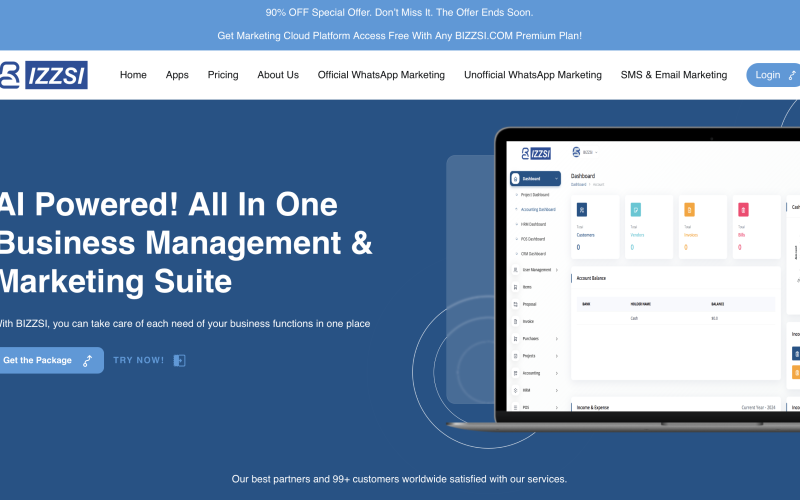Click User Management icon in laptop sidebar
This screenshot has height=500, width=800.
(515, 270)
